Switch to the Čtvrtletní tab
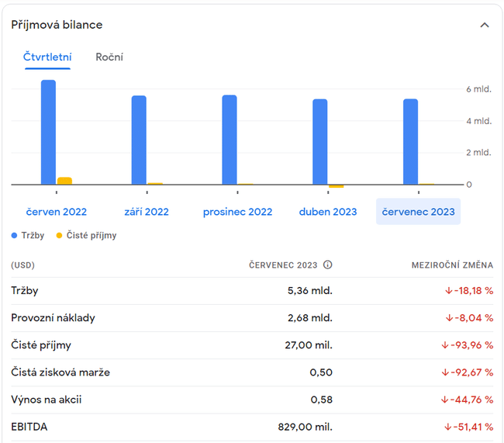This screenshot has width=504, height=443. click(47, 57)
